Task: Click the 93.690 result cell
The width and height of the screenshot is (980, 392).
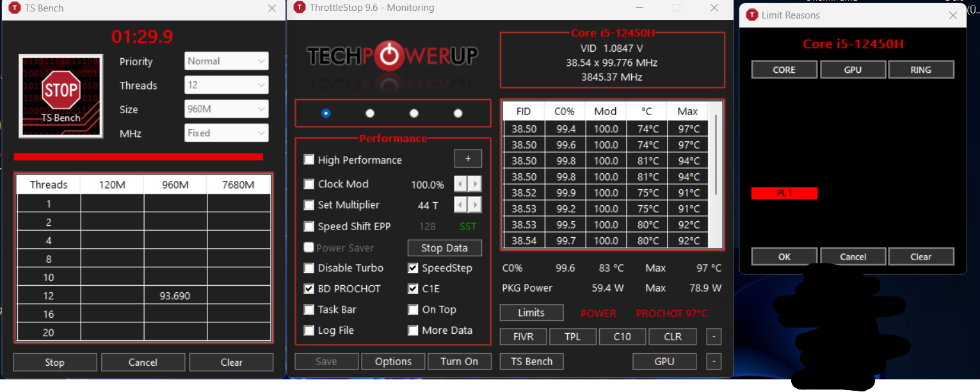Action: pos(175,296)
